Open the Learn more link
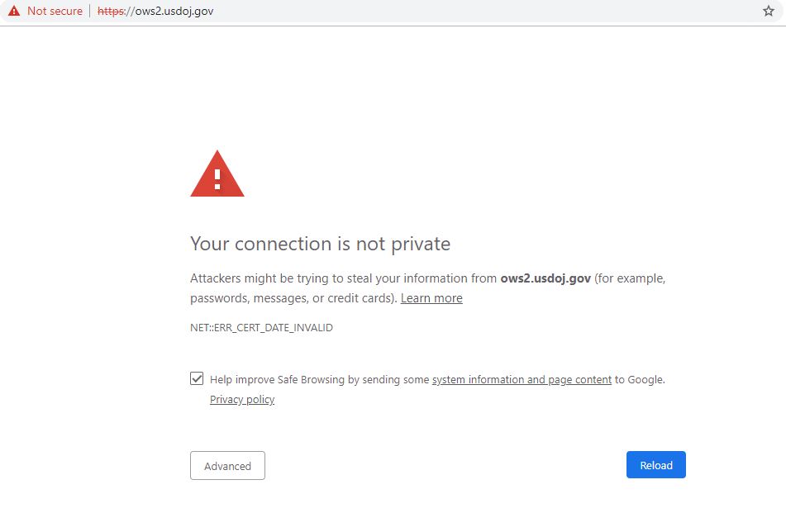Screen dimensions: 786x532 (x=431, y=298)
